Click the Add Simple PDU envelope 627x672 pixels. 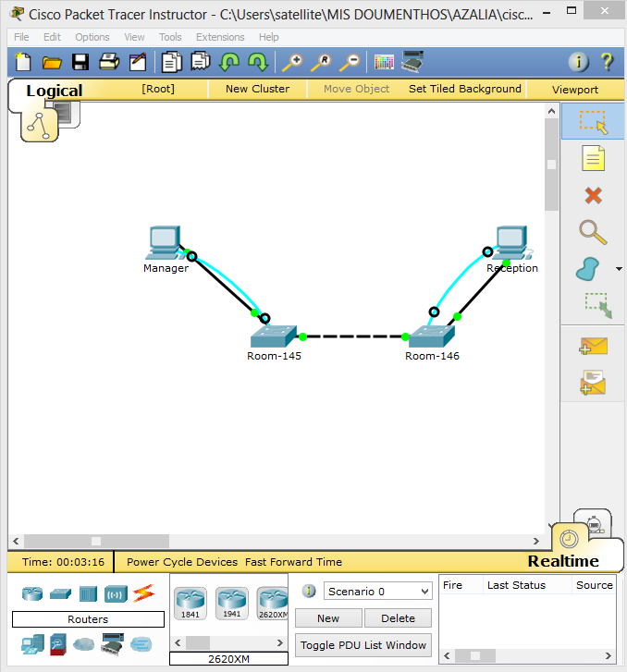pyautogui.click(x=593, y=346)
